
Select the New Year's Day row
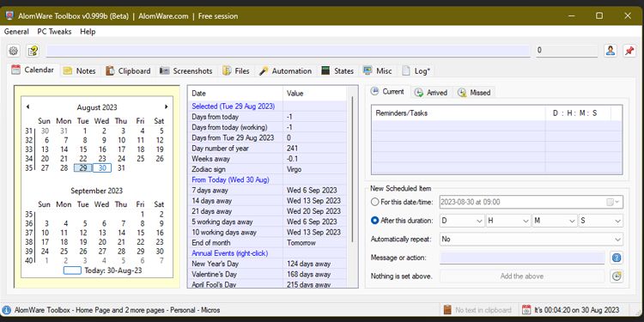point(267,264)
